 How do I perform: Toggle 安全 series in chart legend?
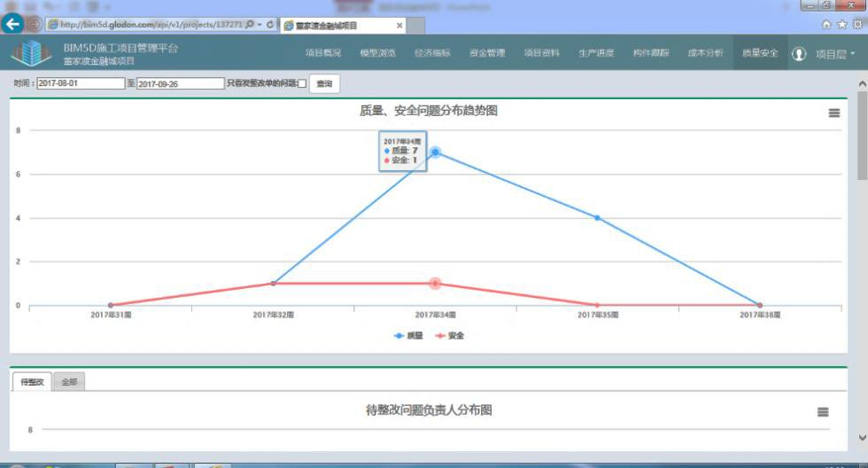[x=450, y=336]
